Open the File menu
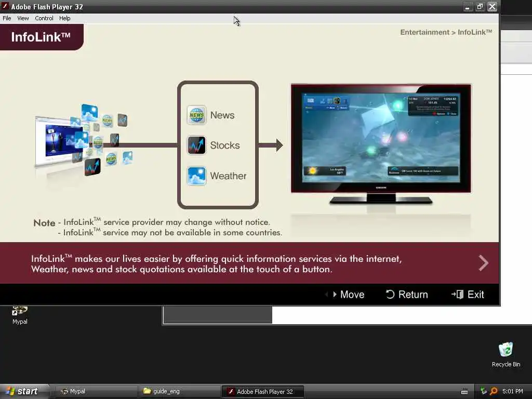532x399 pixels. coord(7,18)
